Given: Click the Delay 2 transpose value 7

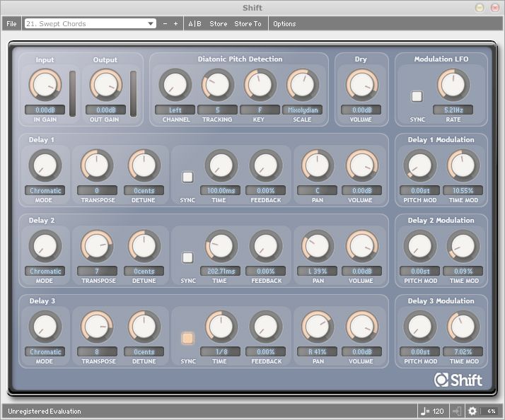Looking at the screenshot, I should 97,271.
